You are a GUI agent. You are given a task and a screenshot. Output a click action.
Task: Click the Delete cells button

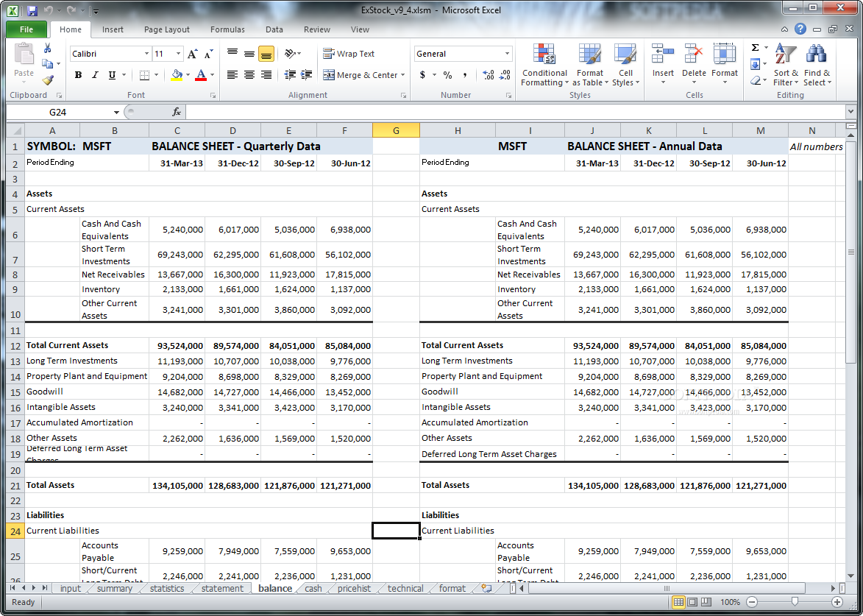coord(694,65)
